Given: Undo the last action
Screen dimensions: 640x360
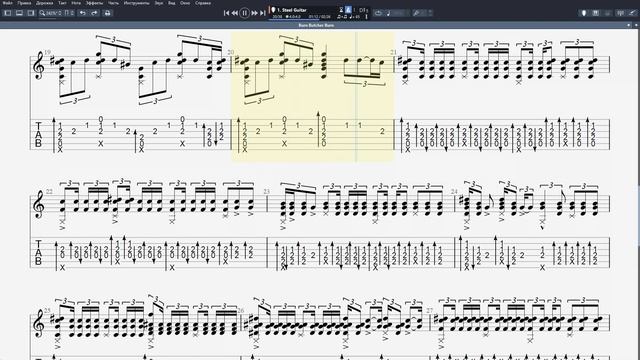Looking at the screenshot, I should [x=83, y=13].
